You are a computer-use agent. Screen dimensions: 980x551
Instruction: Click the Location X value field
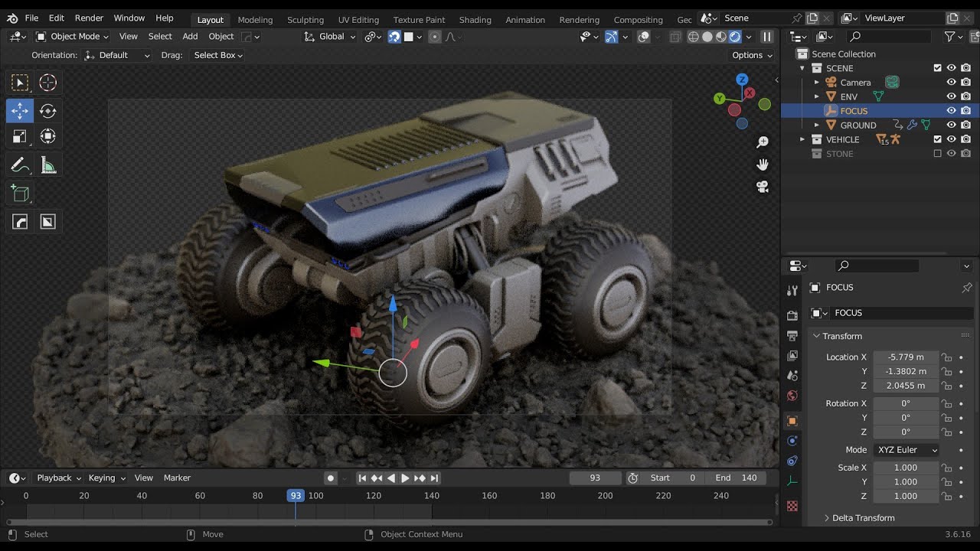(x=906, y=357)
